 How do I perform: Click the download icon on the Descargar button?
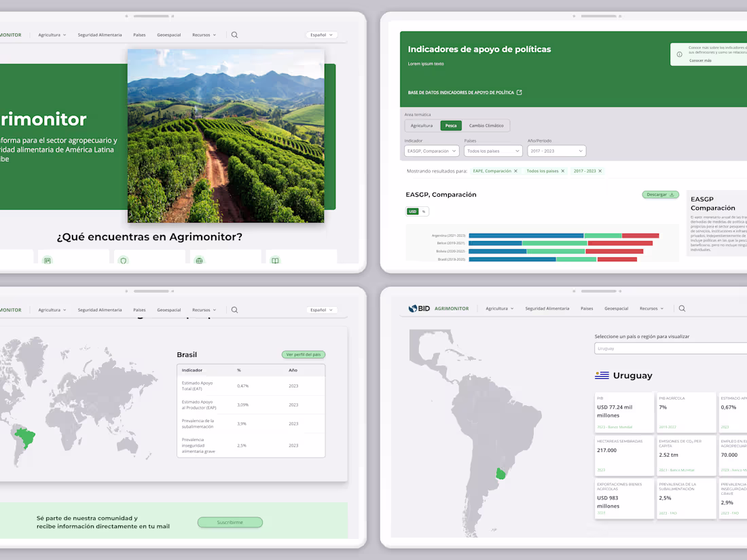click(671, 194)
